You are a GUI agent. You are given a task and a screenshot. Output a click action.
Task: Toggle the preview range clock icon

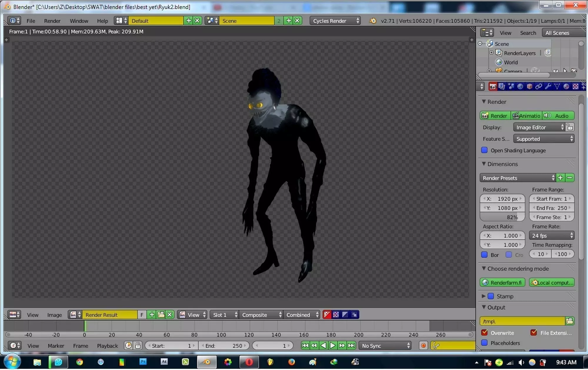point(129,346)
